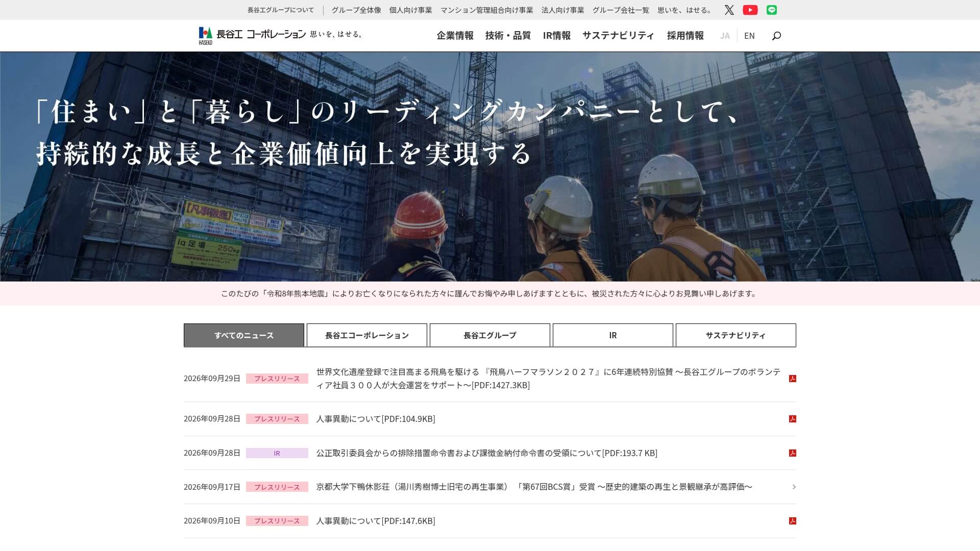Click プレスリリース tag on 2026年09月29日 row
The image size is (980, 551).
[277, 379]
